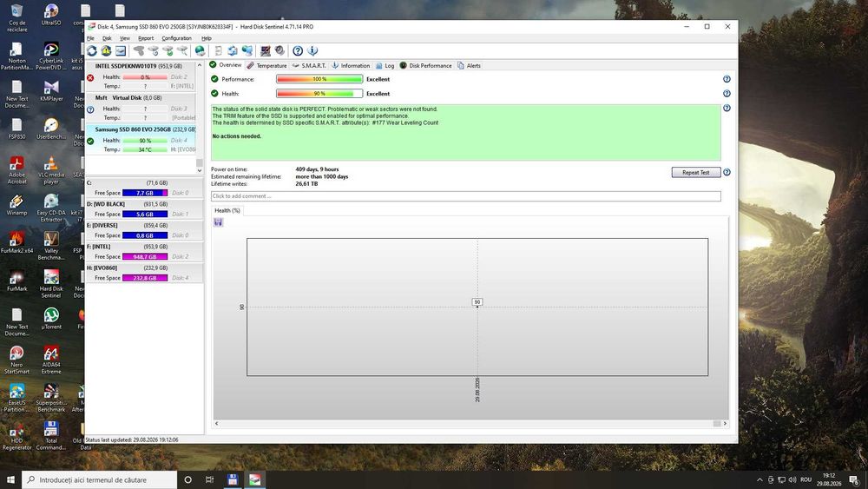Click the 'Click to add comment' field

pos(465,196)
